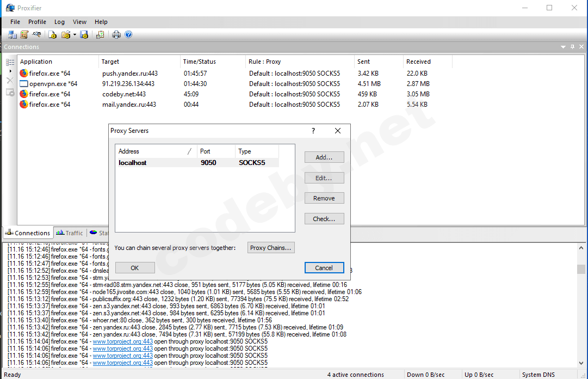Sort proxies by Port column header

[x=216, y=151]
